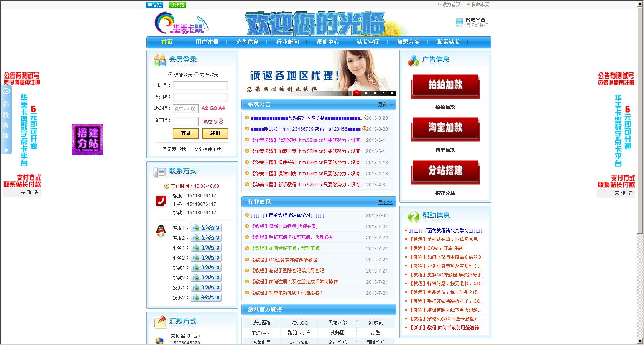This screenshot has width=644, height=345.
Task: Expand 更多 in 行业信息 section
Action: (385, 202)
